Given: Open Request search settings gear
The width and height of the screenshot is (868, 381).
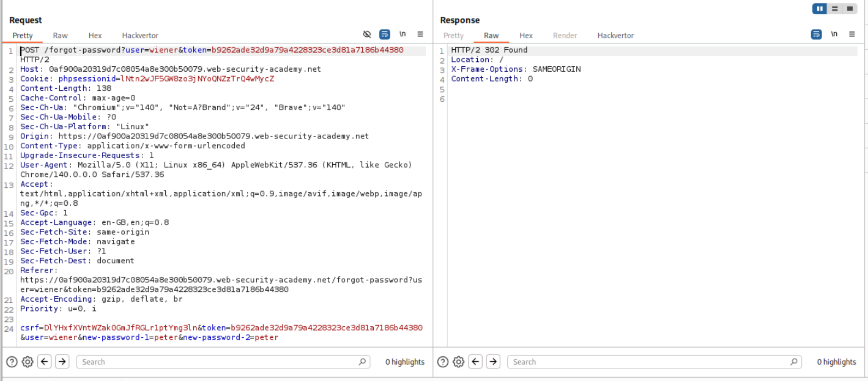Looking at the screenshot, I should coord(27,362).
